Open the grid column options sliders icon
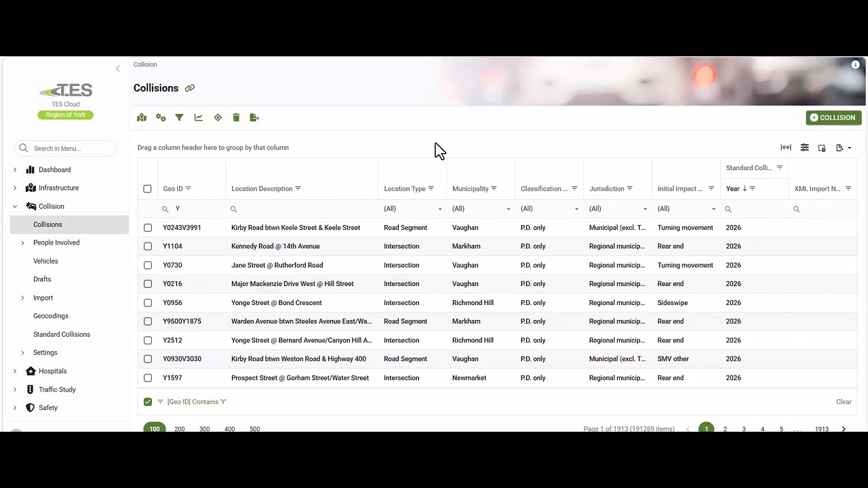Image resolution: width=868 pixels, height=488 pixels. point(804,148)
